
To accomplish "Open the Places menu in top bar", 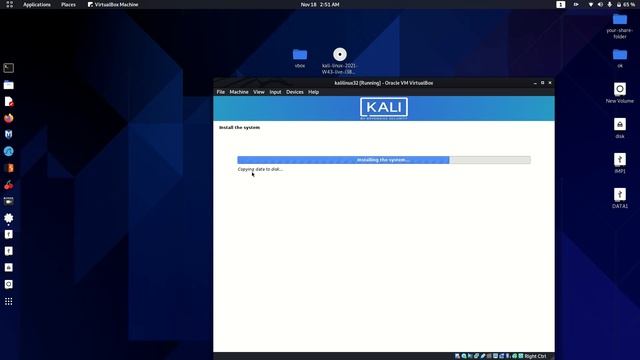I will click(x=68, y=4).
